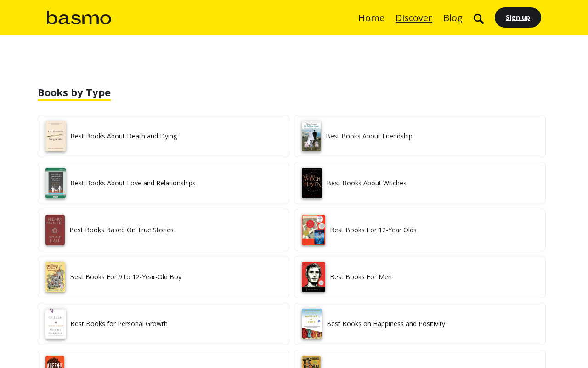Open Best Books For 12-Year Olds
Image resolution: width=588 pixels, height=368 pixels.
pos(373,230)
